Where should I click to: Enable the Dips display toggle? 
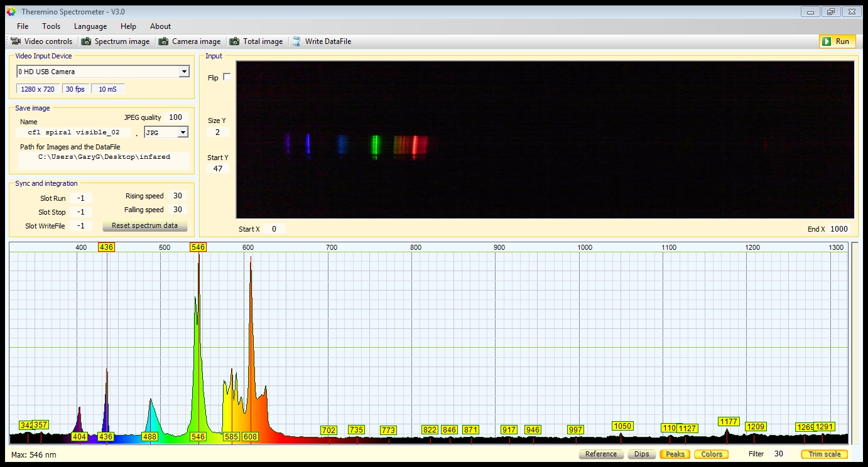point(641,454)
